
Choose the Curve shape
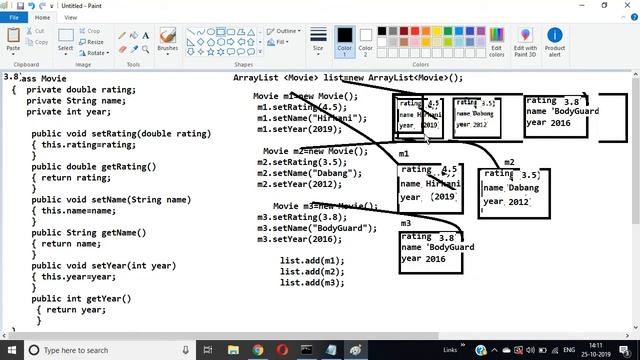click(200, 32)
